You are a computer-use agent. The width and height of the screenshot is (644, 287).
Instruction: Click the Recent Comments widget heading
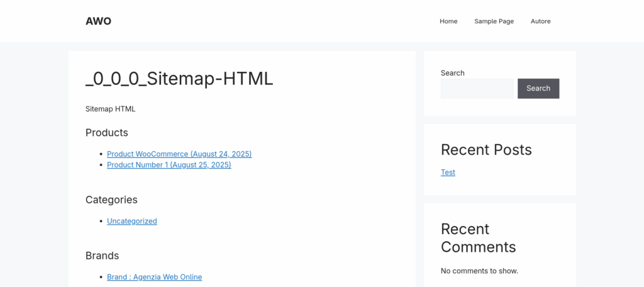479,238
